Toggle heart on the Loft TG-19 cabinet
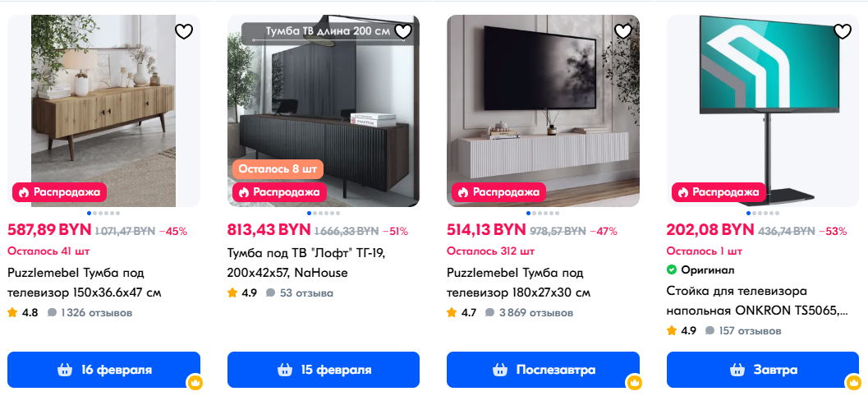This screenshot has height=396, width=868. [x=403, y=31]
